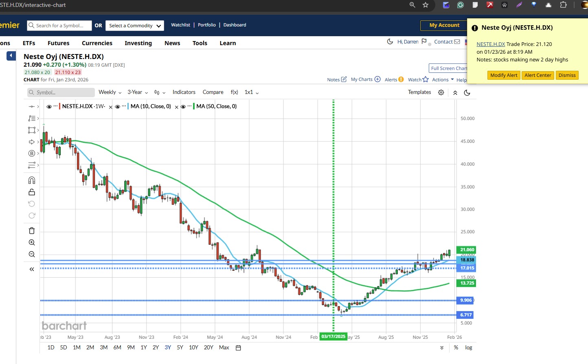The width and height of the screenshot is (588, 364).
Task: Switch chart to dark mode
Action: [x=467, y=92]
